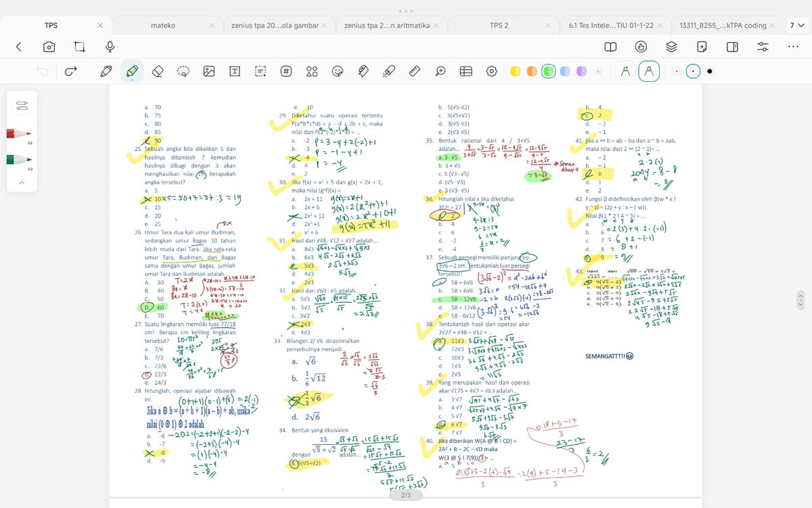The height and width of the screenshot is (508, 812).
Task: Start audio recording with microphone icon
Action: 110,47
